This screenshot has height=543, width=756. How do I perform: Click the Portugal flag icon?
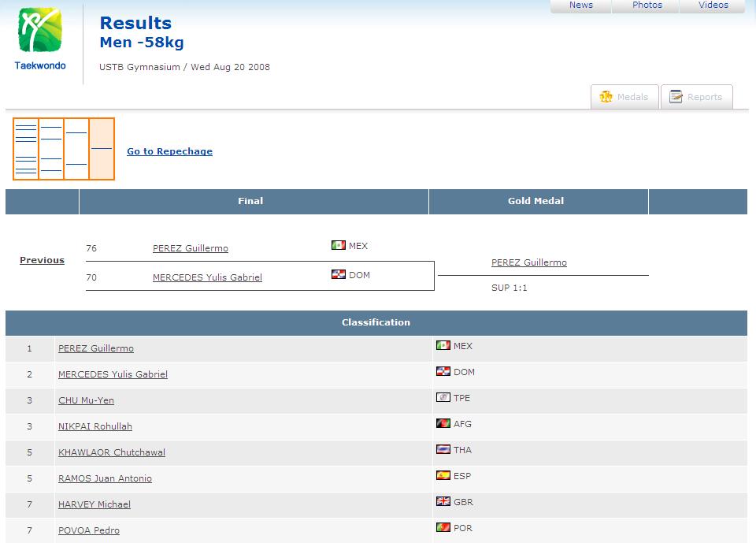443,528
